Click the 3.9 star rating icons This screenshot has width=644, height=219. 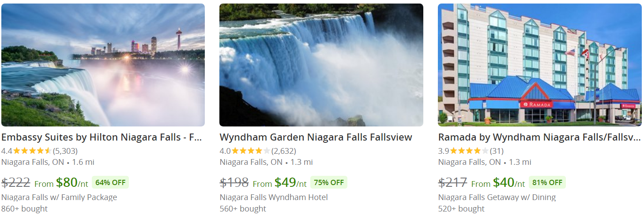tap(469, 151)
